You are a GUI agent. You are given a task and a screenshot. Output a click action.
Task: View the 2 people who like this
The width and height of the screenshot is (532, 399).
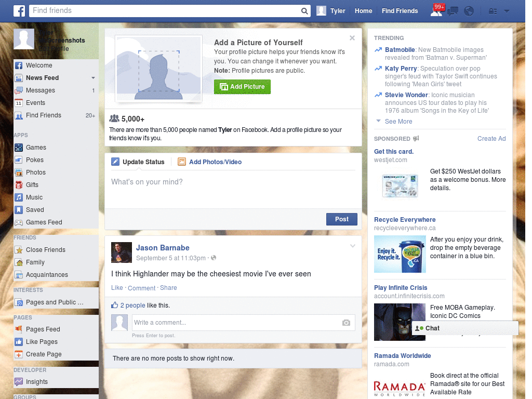132,305
